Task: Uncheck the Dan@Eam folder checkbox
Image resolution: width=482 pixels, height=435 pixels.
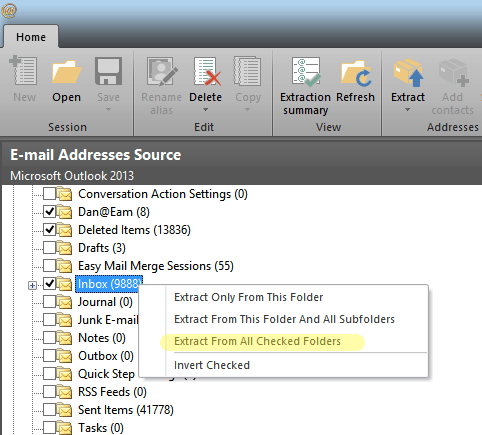Action: coord(50,211)
